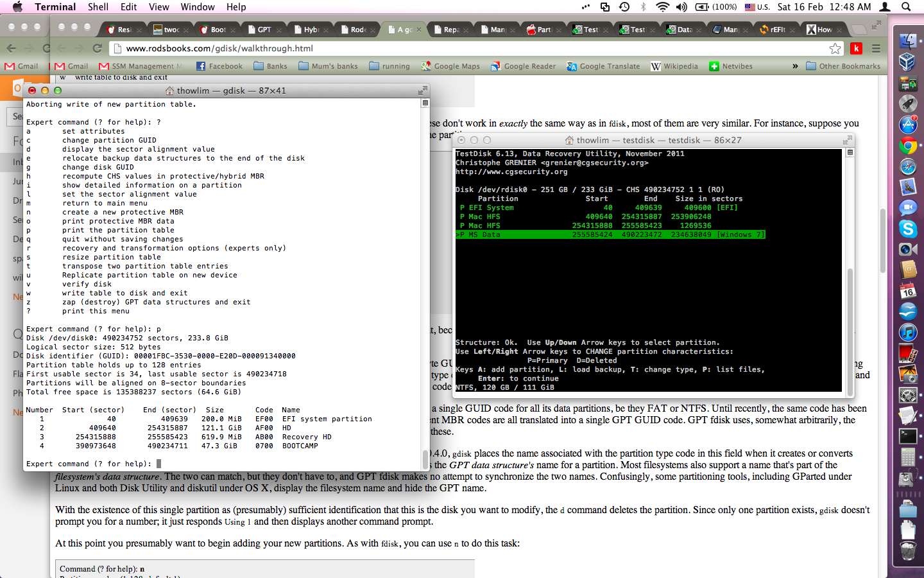This screenshot has width=924, height=578.
Task: Launch VirtualBox from the Dock
Action: pos(907,62)
